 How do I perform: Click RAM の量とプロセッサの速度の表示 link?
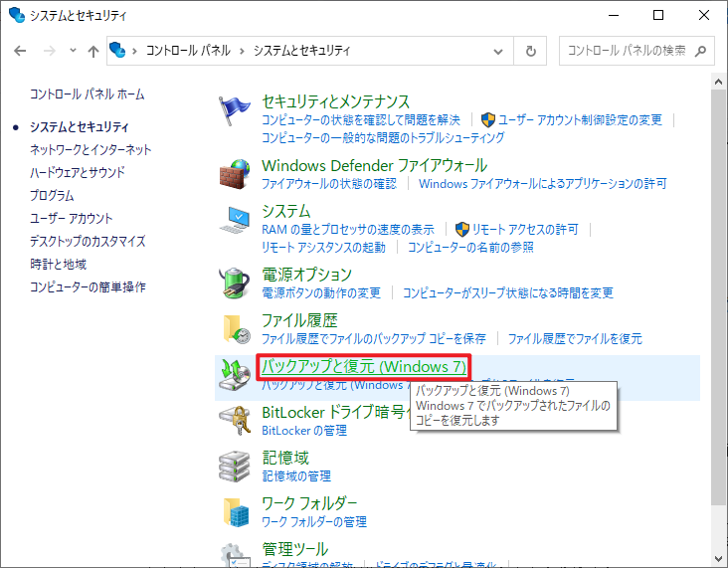point(348,230)
